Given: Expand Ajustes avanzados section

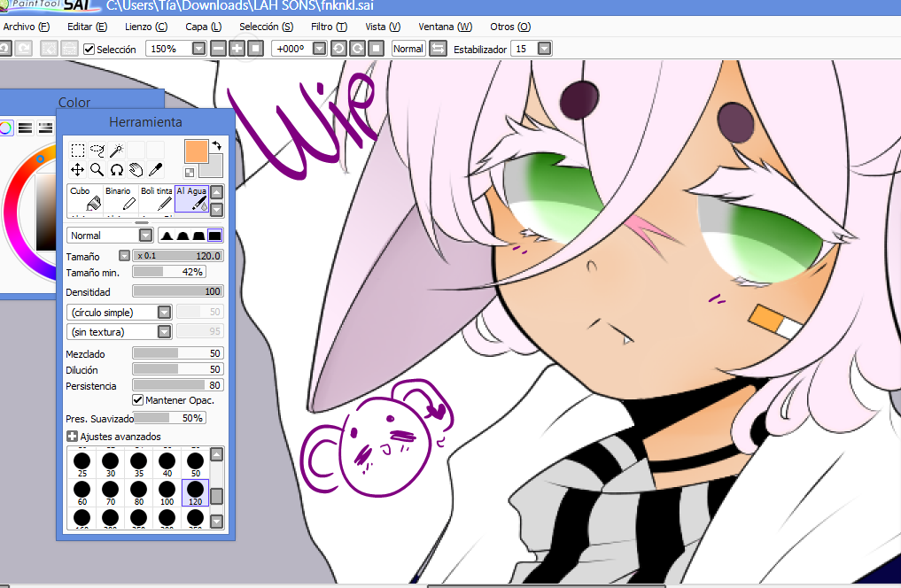Looking at the screenshot, I should (72, 437).
